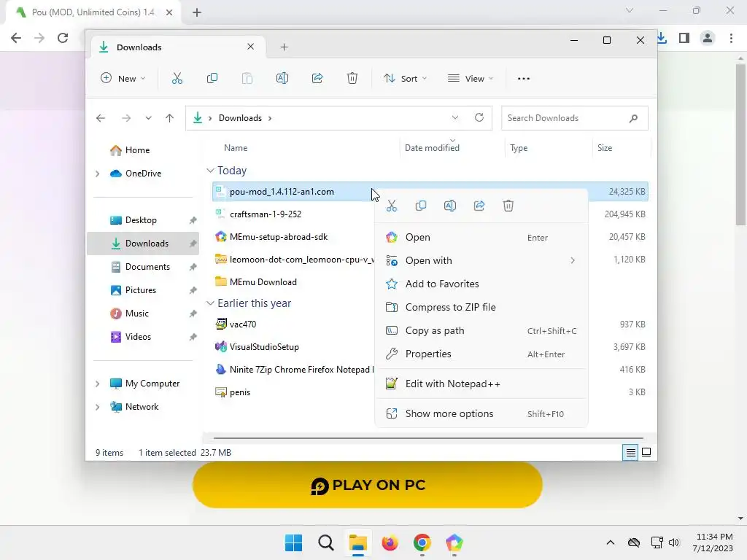
Task: Click the Share icon in Explorer toolbar
Action: click(317, 79)
